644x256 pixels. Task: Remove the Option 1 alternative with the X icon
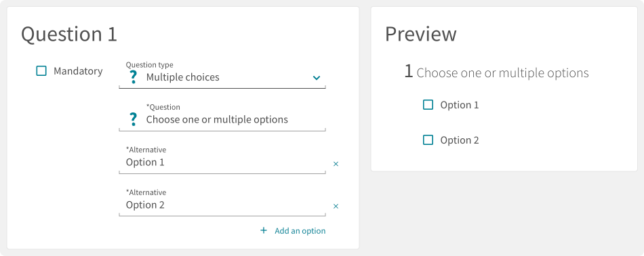pyautogui.click(x=336, y=164)
